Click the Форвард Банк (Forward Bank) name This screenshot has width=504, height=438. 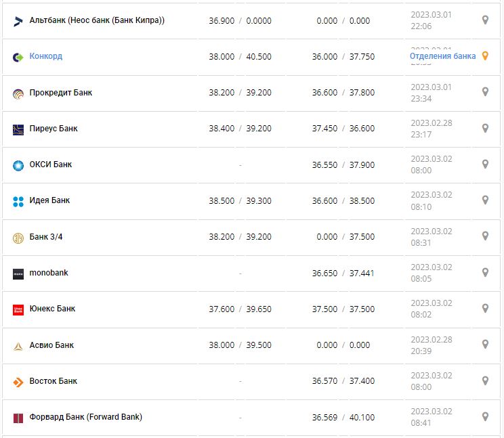click(x=86, y=417)
